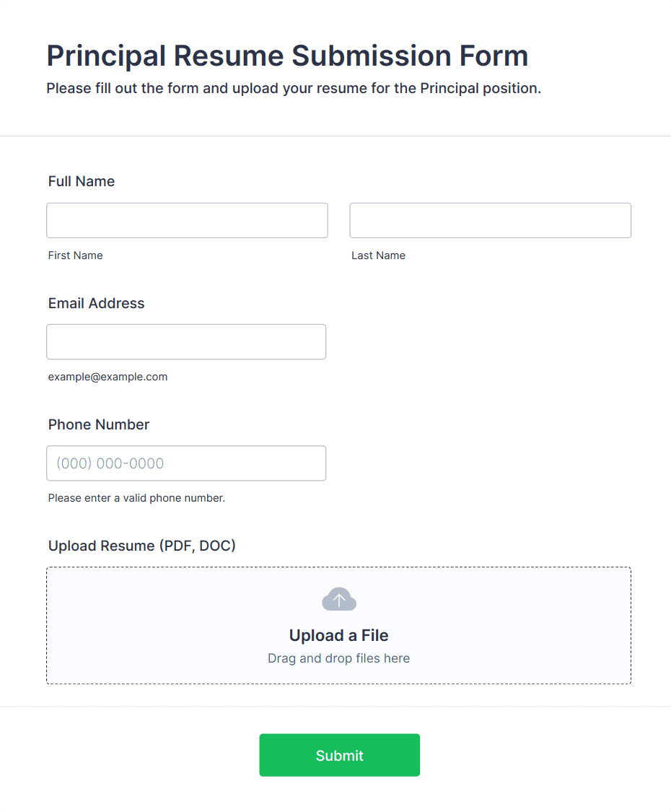Click the 'Last Name' sublabel

pyautogui.click(x=378, y=256)
